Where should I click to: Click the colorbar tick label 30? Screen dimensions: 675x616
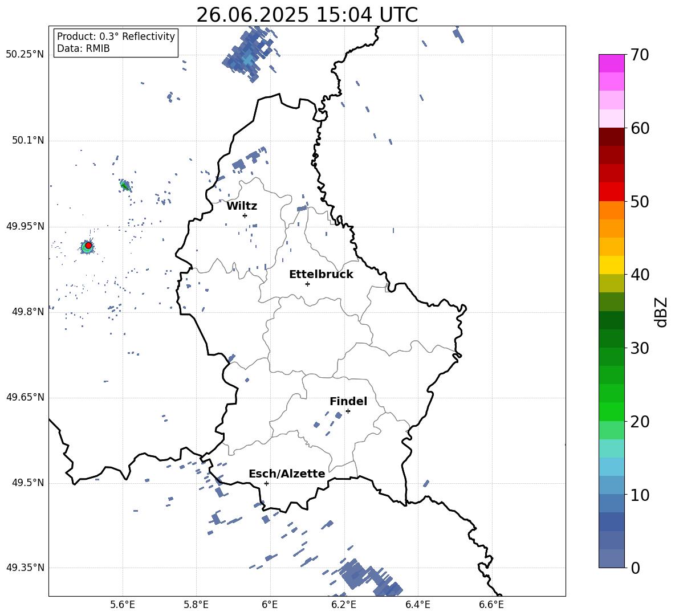click(640, 348)
